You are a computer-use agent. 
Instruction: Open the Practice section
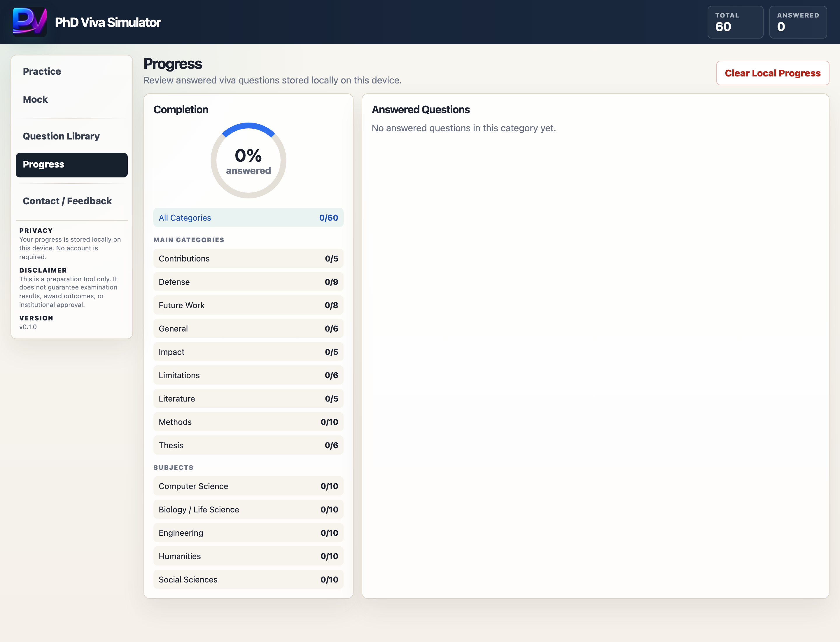click(x=71, y=71)
